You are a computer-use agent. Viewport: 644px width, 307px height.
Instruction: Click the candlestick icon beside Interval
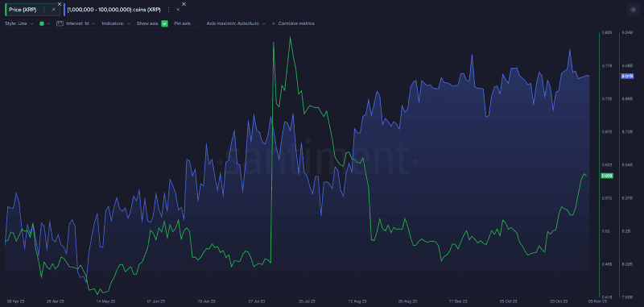(60, 23)
